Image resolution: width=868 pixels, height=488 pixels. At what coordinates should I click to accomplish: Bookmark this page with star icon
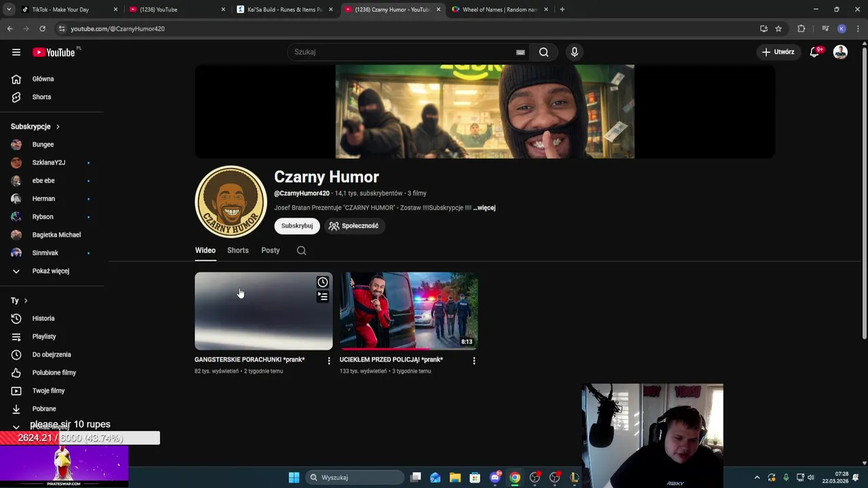pyautogui.click(x=778, y=28)
